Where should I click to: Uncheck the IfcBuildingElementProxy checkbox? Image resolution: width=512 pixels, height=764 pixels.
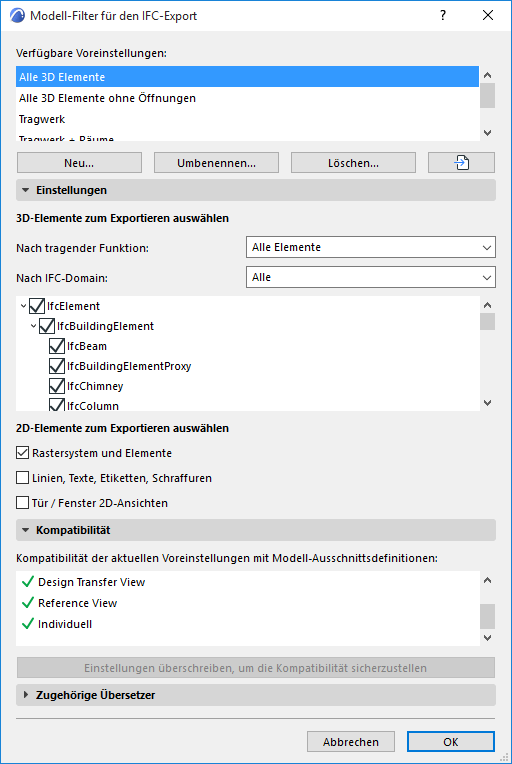coord(57,366)
